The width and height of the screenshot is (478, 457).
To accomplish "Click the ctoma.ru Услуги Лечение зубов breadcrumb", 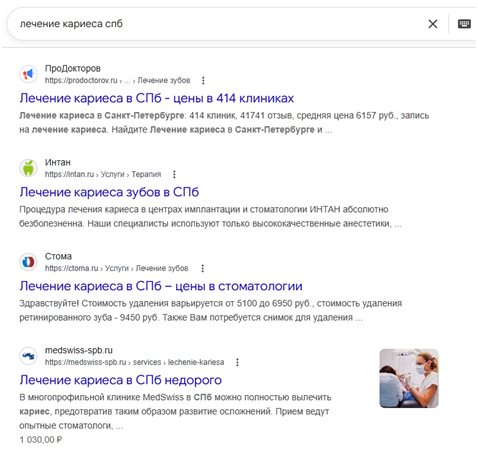I will click(x=116, y=268).
